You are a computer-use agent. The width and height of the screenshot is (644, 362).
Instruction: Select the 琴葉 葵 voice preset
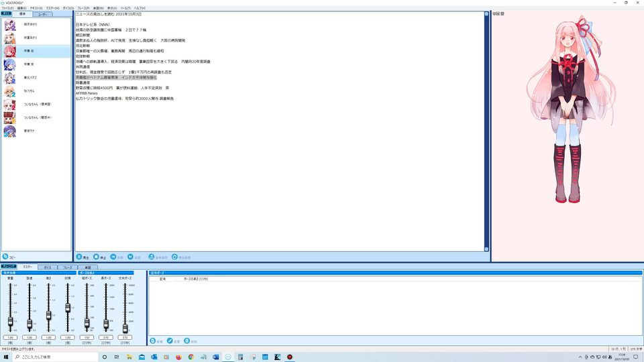coord(36,64)
